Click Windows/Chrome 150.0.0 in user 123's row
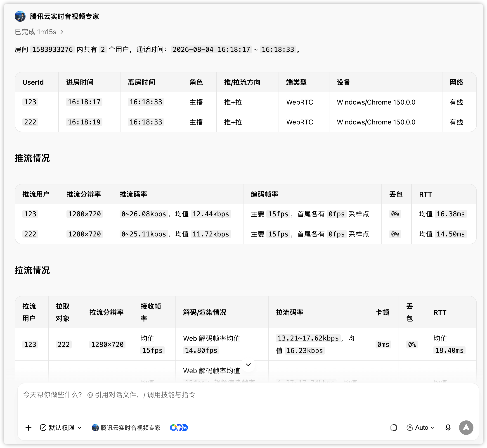 (376, 102)
